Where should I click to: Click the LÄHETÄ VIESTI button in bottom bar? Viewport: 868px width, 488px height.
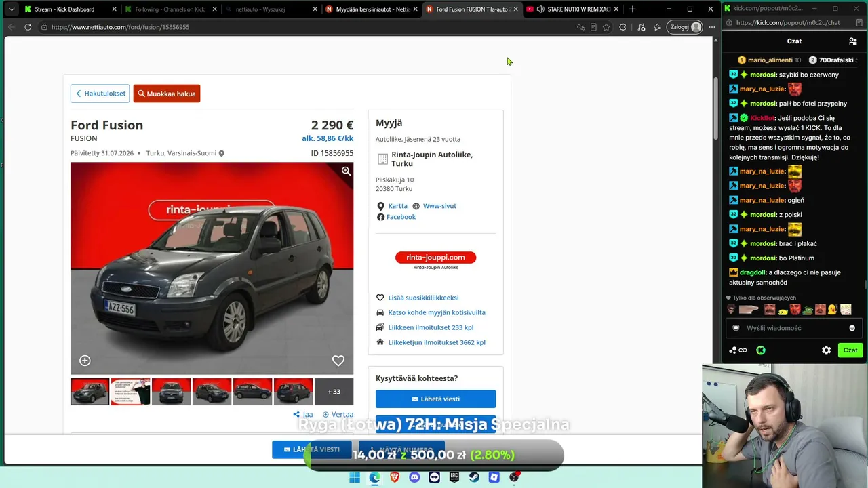[x=312, y=449]
